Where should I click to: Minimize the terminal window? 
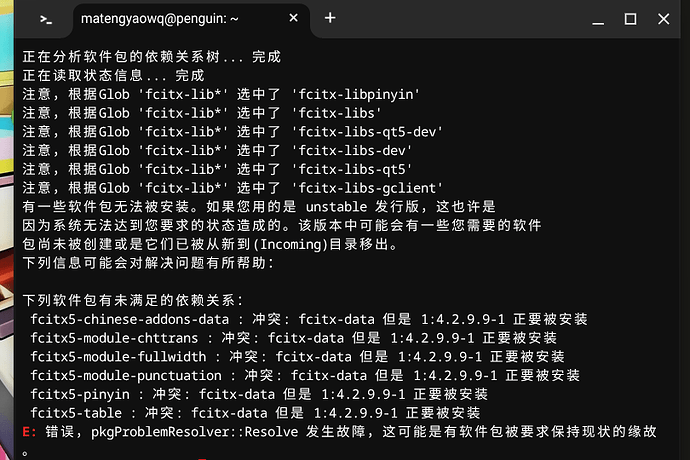coord(598,19)
